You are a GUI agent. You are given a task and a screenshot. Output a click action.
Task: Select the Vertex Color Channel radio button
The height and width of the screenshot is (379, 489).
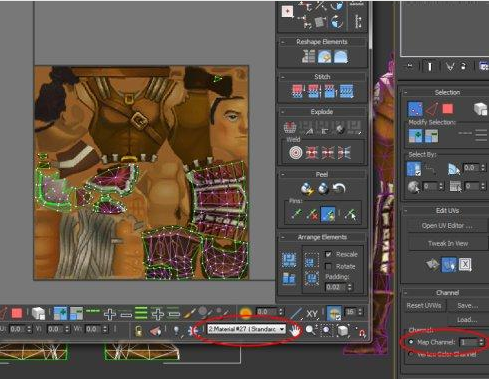[411, 354]
